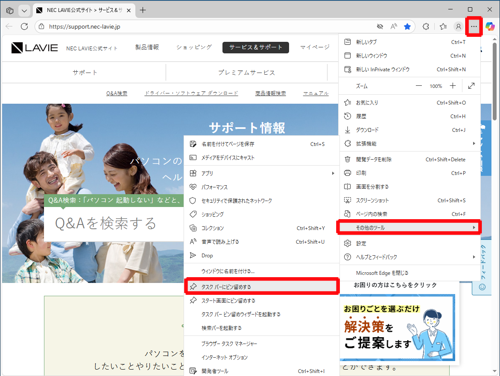500x376 pixels.
Task: Open a new tab with plus button
Action: point(143,10)
